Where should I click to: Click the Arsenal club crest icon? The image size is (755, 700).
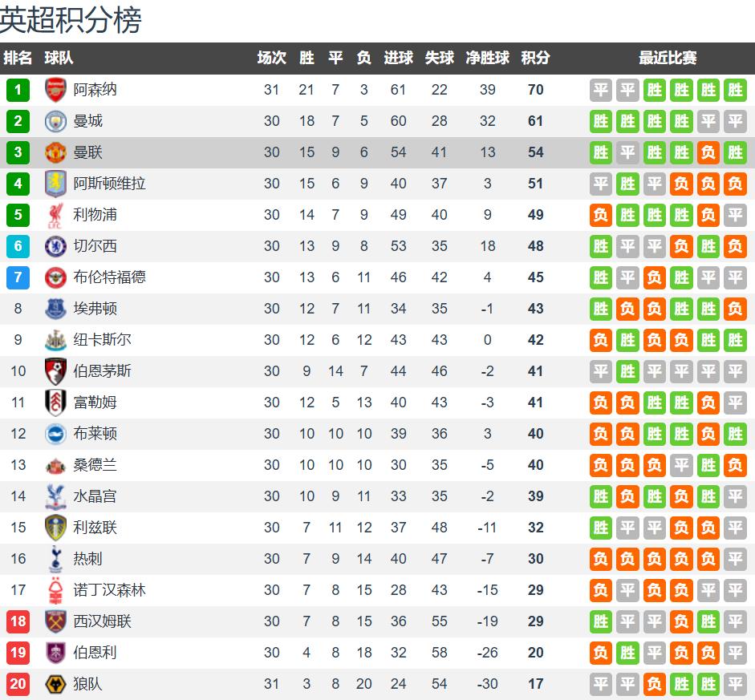[x=55, y=90]
